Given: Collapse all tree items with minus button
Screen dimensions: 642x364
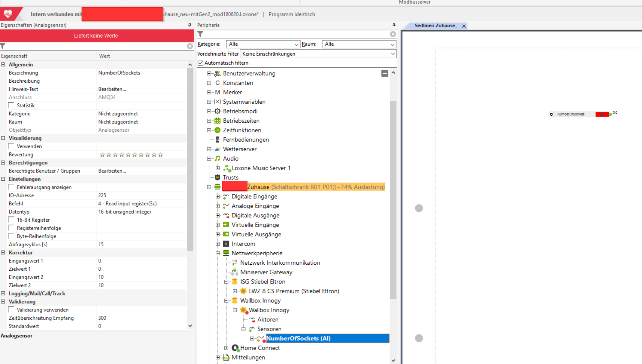Looking at the screenshot, I should [384, 73].
